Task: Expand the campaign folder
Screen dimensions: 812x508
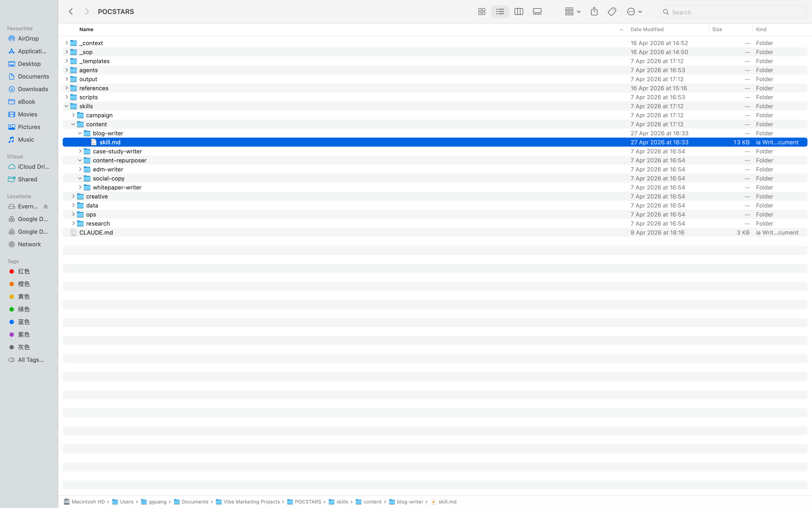Action: (x=73, y=115)
